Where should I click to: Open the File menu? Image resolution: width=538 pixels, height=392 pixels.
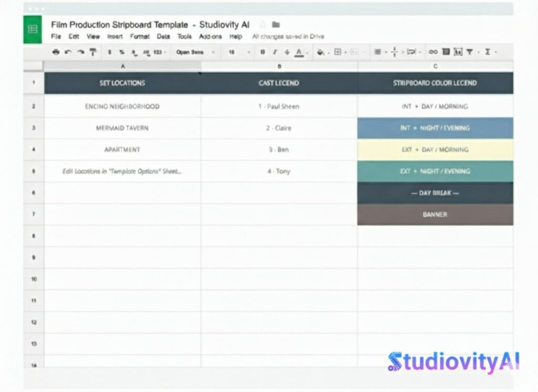click(x=56, y=36)
